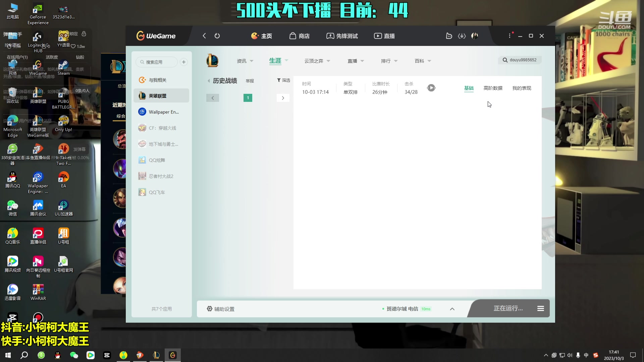Screen dimensions: 644x362
Task: Select page 1 of match history
Action: pos(248,98)
